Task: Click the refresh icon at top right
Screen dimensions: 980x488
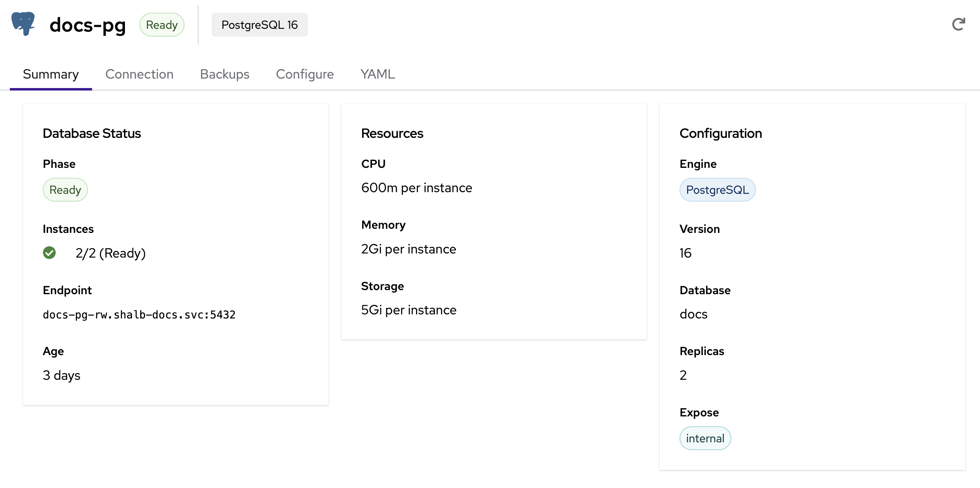Action: [x=958, y=25]
